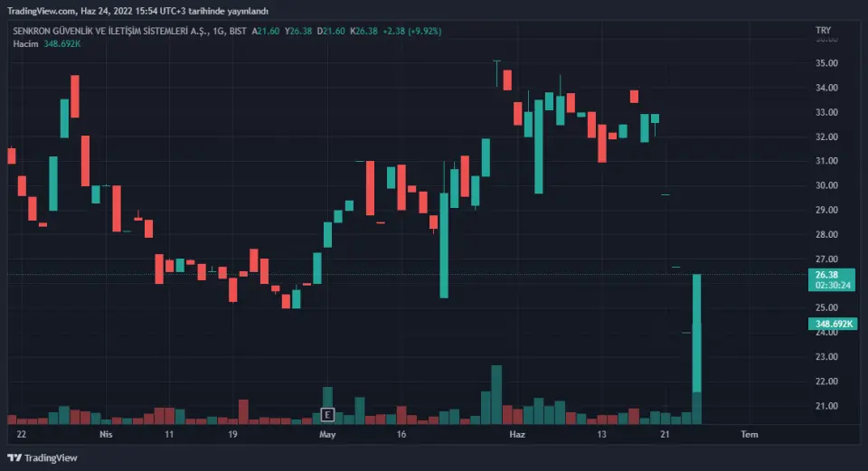Click the 'Tem' date label on time axis
Screen dimensions: 868x471
click(x=749, y=434)
